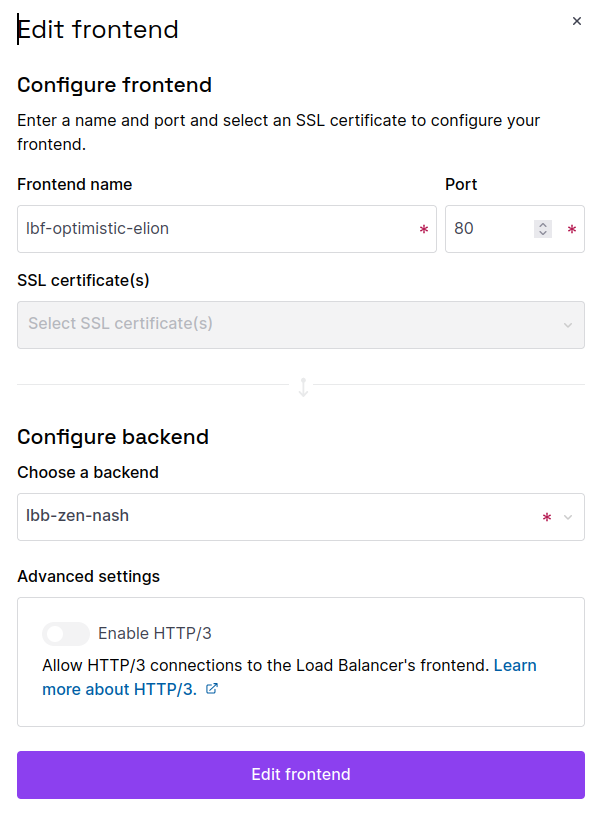This screenshot has height=818, width=600.
Task: Click the "SSL certificate(s)" field label
Action: 83,280
